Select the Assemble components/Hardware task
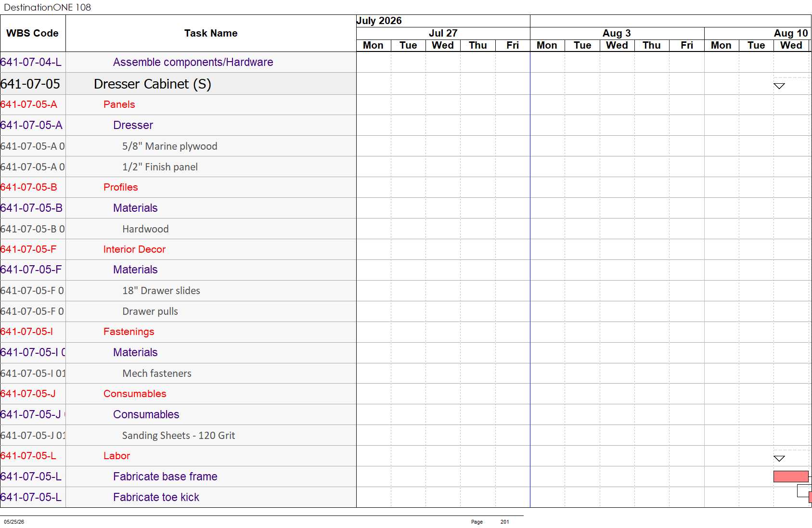 tap(193, 62)
